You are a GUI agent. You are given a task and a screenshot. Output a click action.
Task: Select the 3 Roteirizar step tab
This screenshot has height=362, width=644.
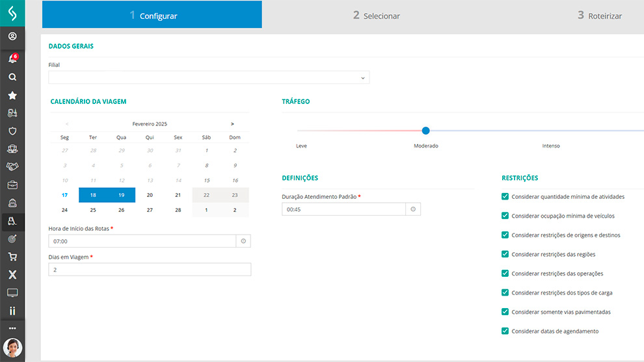(600, 16)
